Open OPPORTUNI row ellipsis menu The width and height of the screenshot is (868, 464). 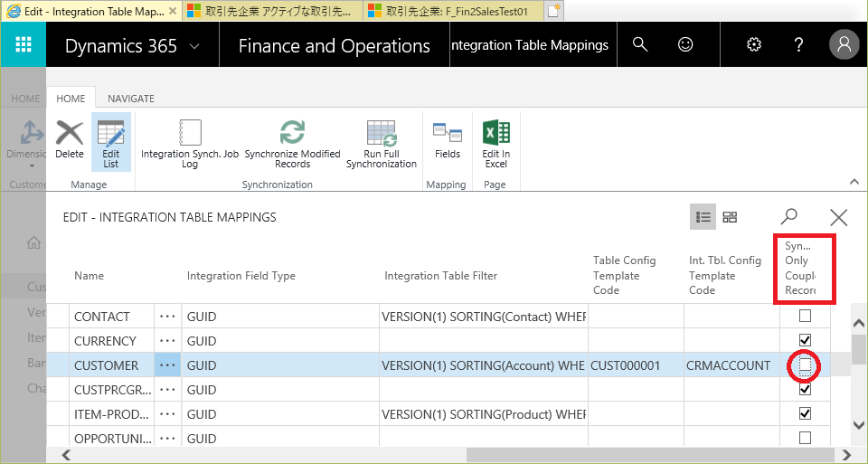[x=167, y=438]
